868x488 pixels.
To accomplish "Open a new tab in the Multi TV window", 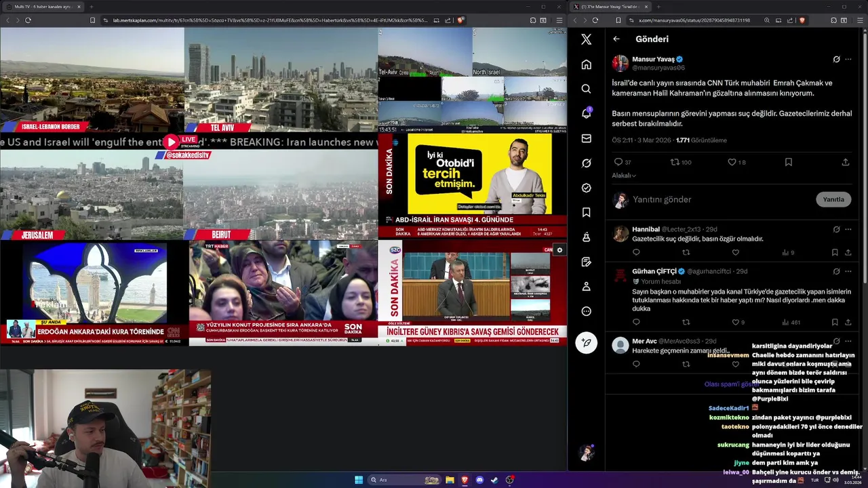I will 91,7.
